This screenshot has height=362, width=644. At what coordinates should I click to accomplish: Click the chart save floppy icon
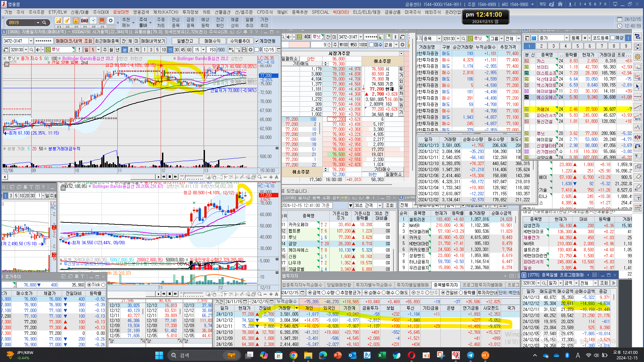(x=244, y=50)
